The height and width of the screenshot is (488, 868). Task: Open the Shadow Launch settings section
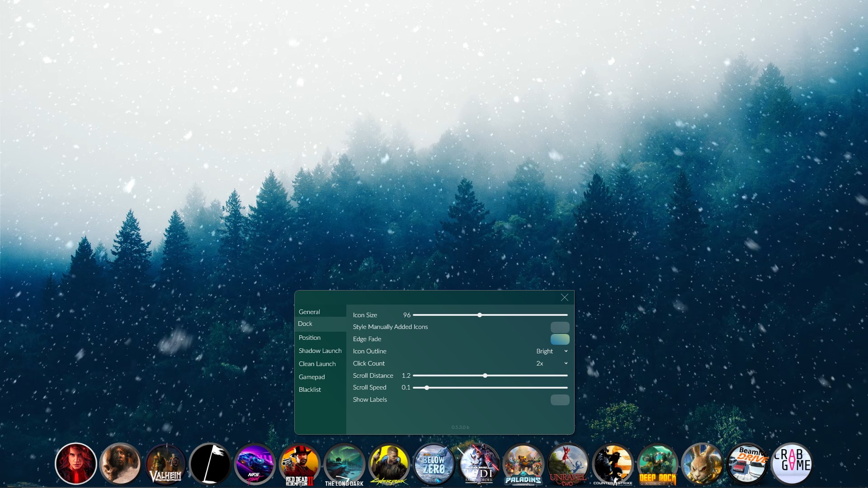[x=320, y=351]
